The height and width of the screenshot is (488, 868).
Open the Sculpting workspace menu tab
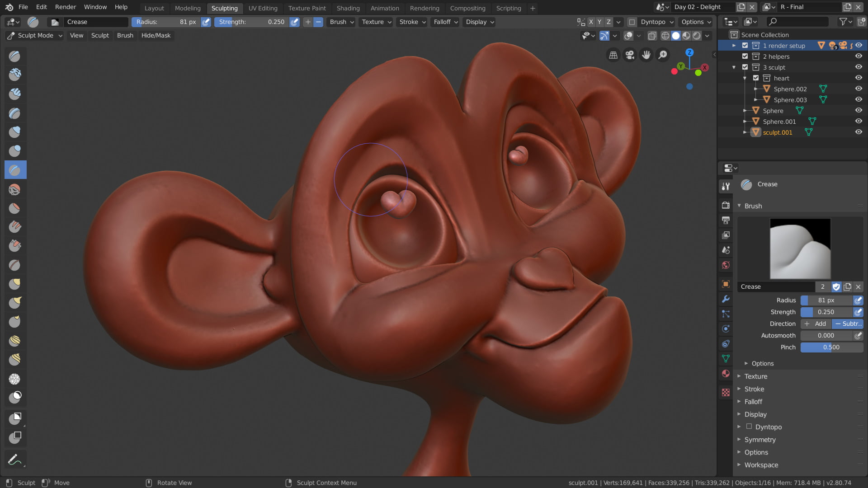(x=224, y=8)
